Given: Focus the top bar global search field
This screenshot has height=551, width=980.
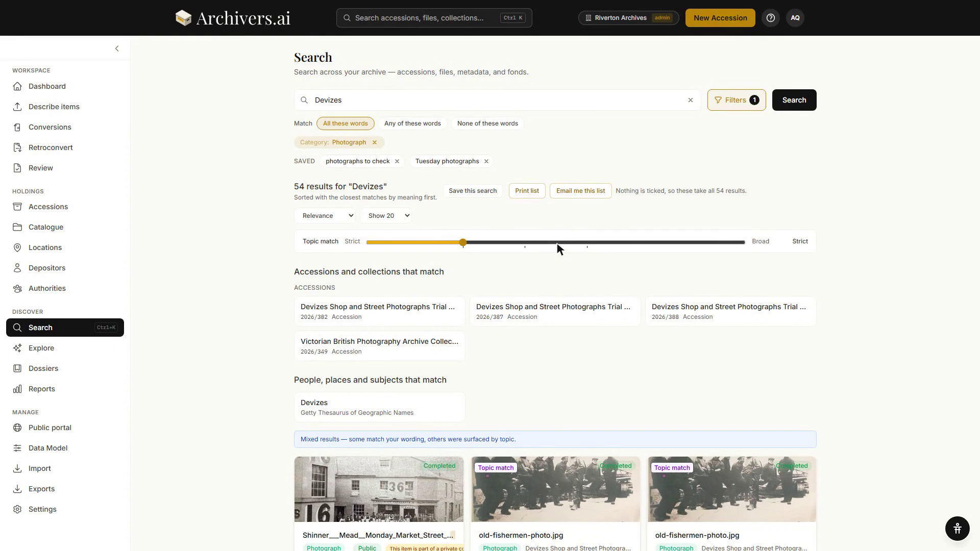Looking at the screenshot, I should pyautogui.click(x=434, y=18).
